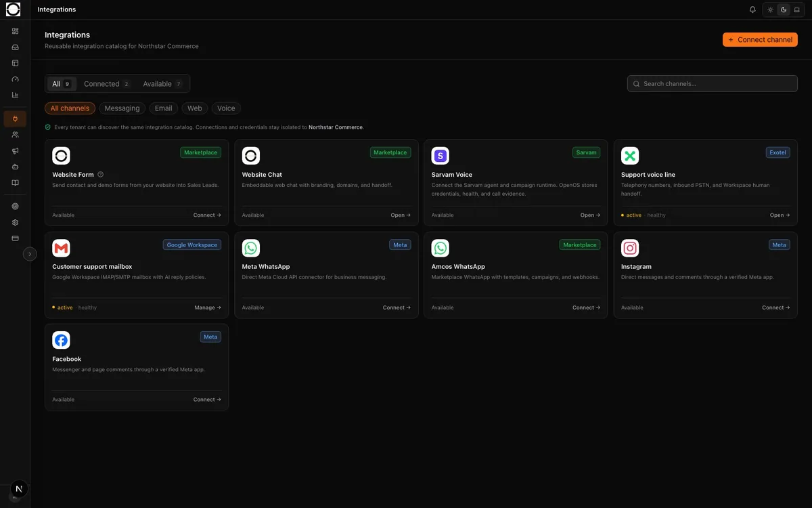The image size is (812, 508).
Task: Click active status on Customer support mailbox
Action: (62, 308)
